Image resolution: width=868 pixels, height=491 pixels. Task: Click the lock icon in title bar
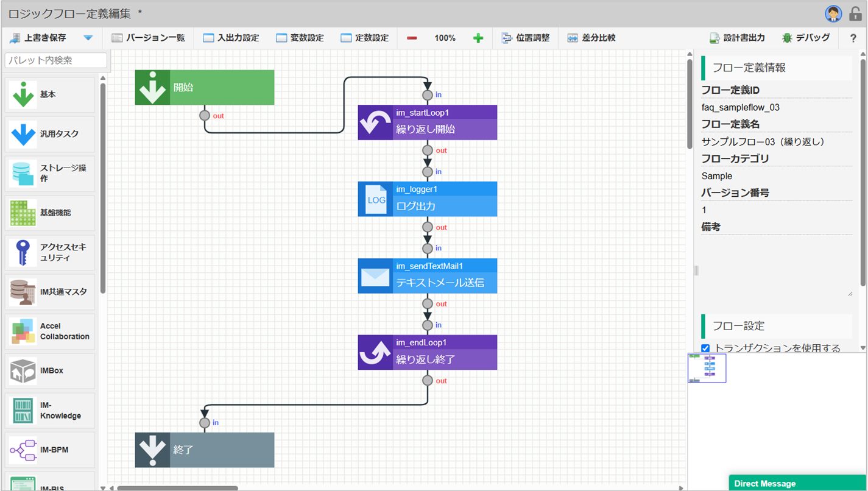(x=855, y=14)
